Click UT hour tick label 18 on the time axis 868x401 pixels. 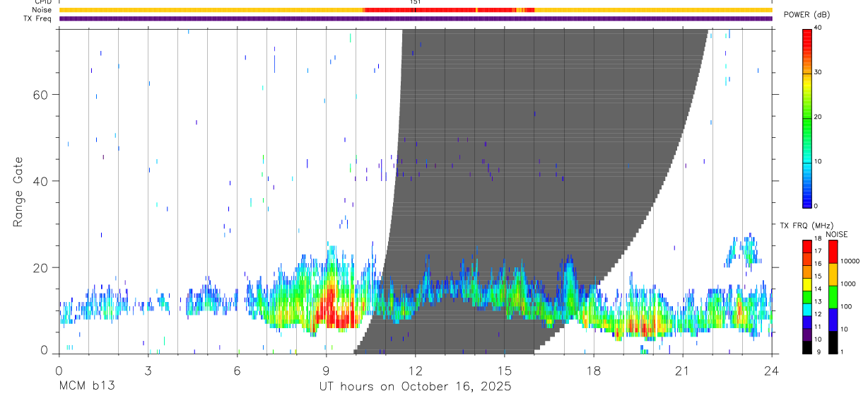click(594, 370)
